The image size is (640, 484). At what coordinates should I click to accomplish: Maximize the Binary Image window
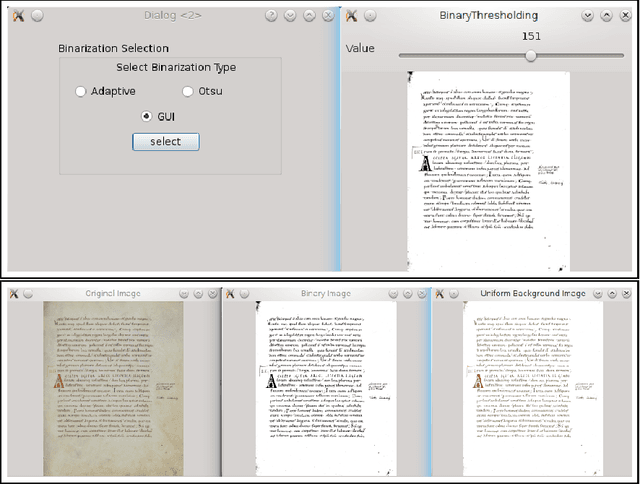click(x=407, y=294)
